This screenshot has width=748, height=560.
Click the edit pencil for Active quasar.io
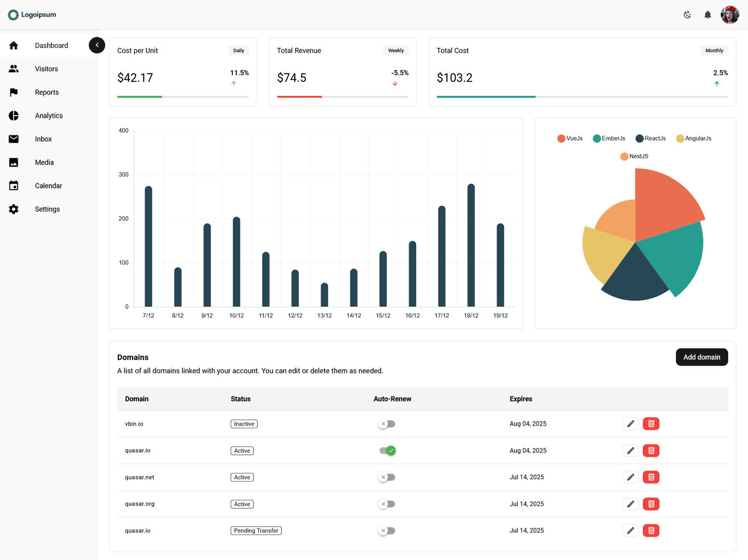coord(630,451)
